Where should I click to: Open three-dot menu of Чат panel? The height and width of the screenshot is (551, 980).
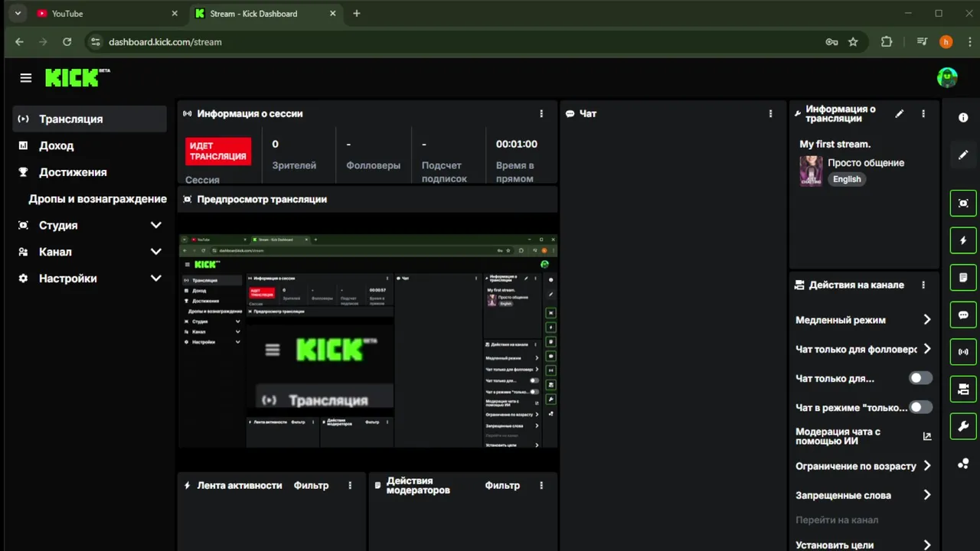pos(770,113)
